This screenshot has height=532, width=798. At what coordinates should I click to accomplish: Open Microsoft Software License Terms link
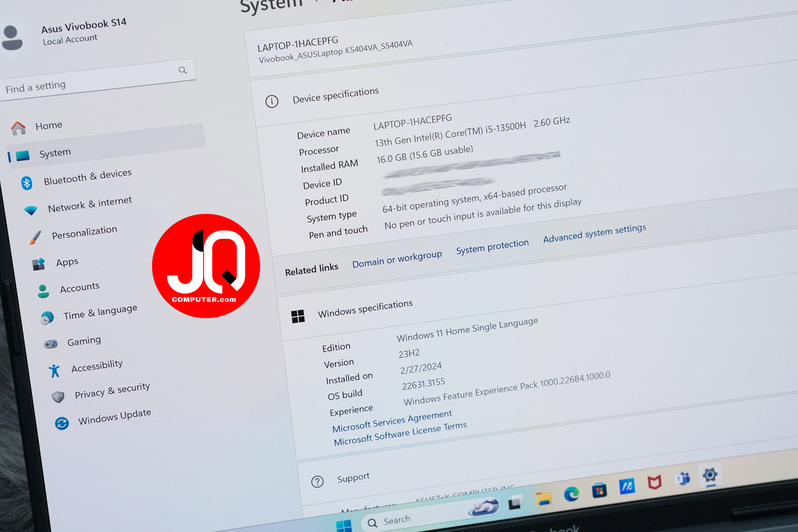[400, 434]
